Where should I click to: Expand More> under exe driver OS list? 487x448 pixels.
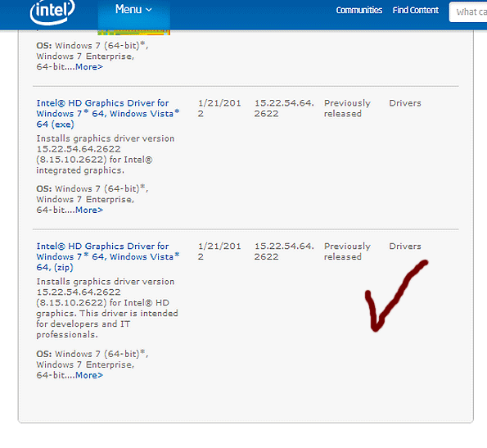(89, 210)
